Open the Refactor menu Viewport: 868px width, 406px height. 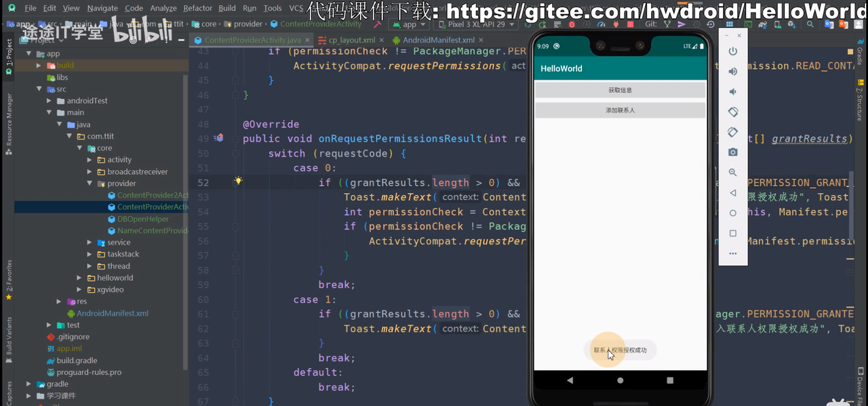click(x=197, y=8)
